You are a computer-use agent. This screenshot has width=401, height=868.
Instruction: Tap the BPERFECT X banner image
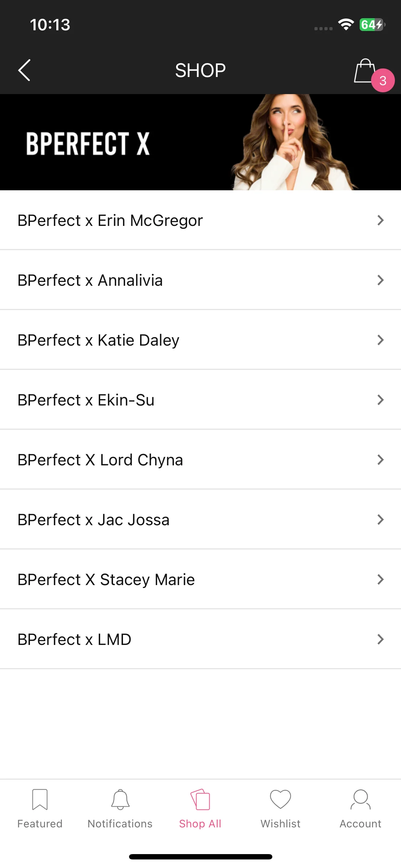tap(200, 142)
